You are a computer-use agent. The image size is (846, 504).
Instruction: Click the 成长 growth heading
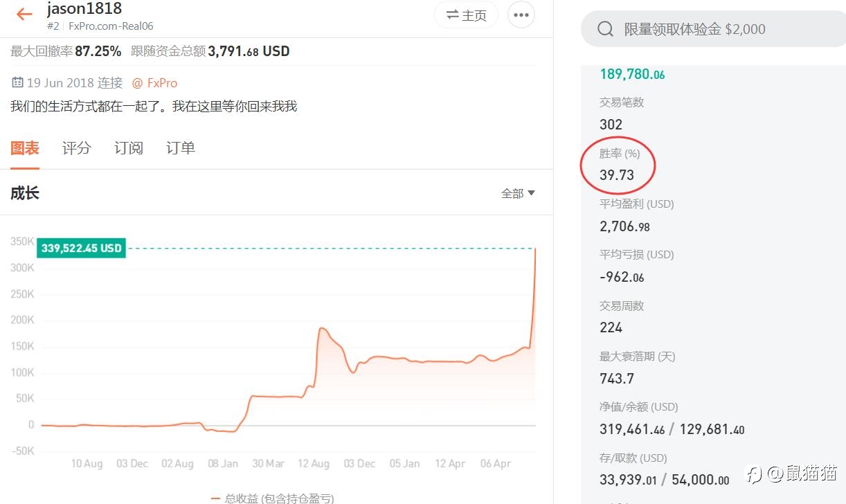25,193
